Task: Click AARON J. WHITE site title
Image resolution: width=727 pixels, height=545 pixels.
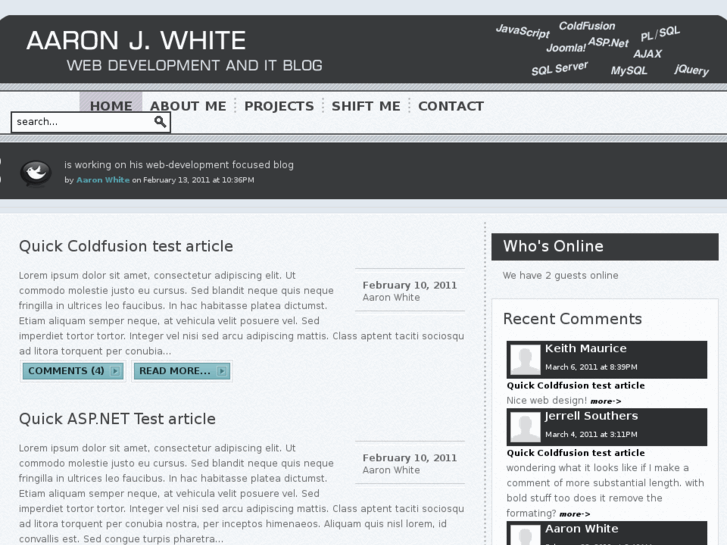Action: point(136,40)
